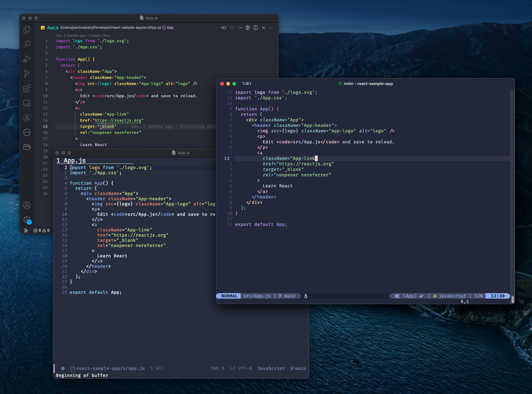Click the Accounts icon in the activity bar
Image resolution: width=532 pixels, height=394 pixels.
click(27, 205)
